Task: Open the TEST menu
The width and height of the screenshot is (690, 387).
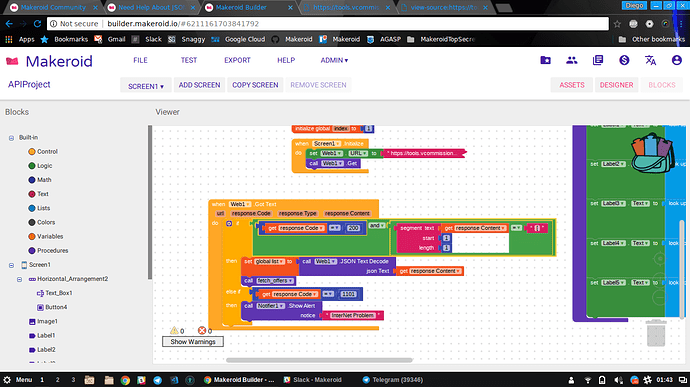Action: pos(189,60)
